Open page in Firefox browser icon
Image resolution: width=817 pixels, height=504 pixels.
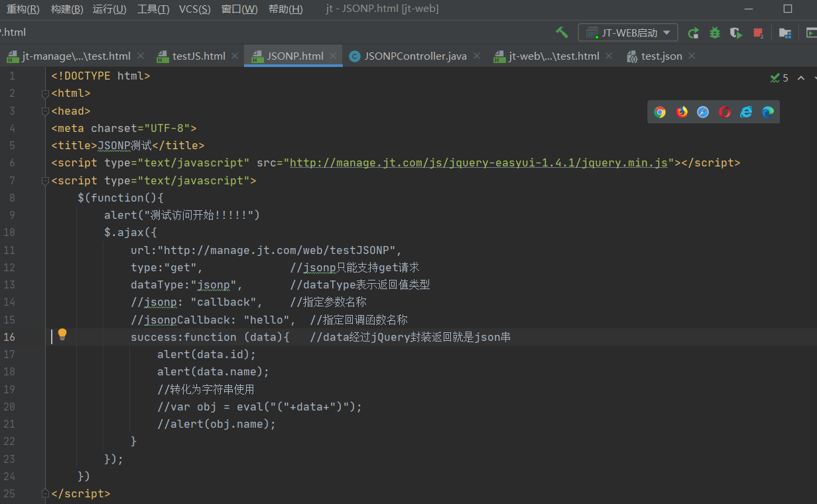point(682,112)
